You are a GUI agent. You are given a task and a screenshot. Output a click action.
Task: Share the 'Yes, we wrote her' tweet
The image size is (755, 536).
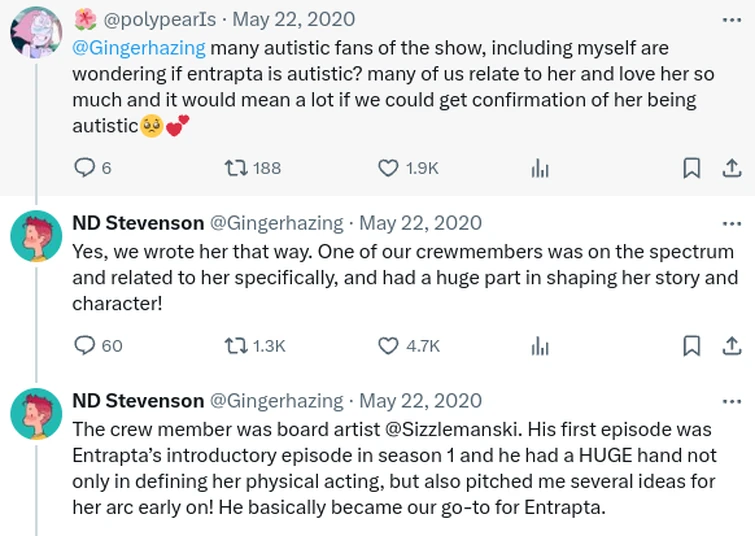point(731,345)
